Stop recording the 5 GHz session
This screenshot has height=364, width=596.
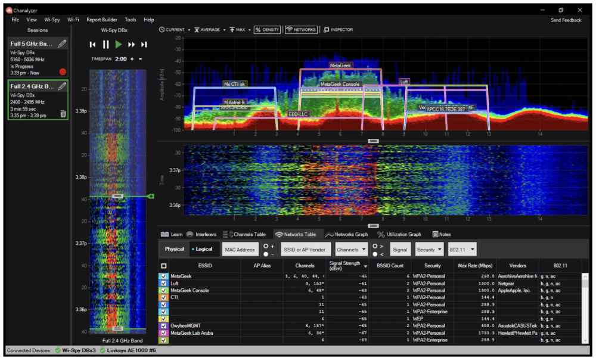pyautogui.click(x=63, y=71)
